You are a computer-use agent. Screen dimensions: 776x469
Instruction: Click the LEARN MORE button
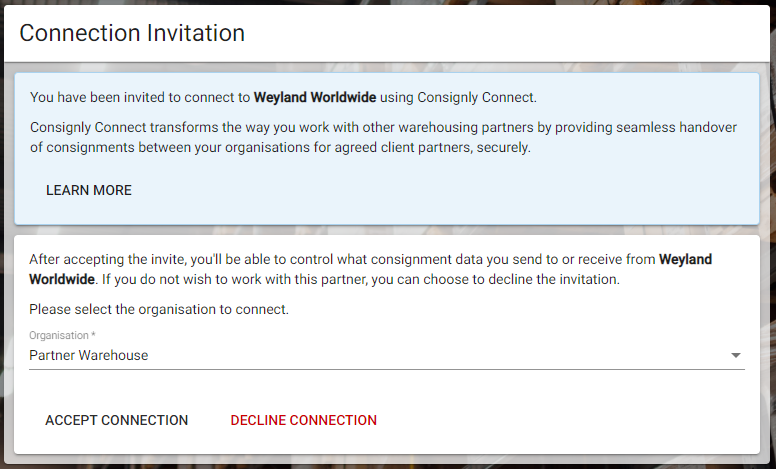click(89, 190)
